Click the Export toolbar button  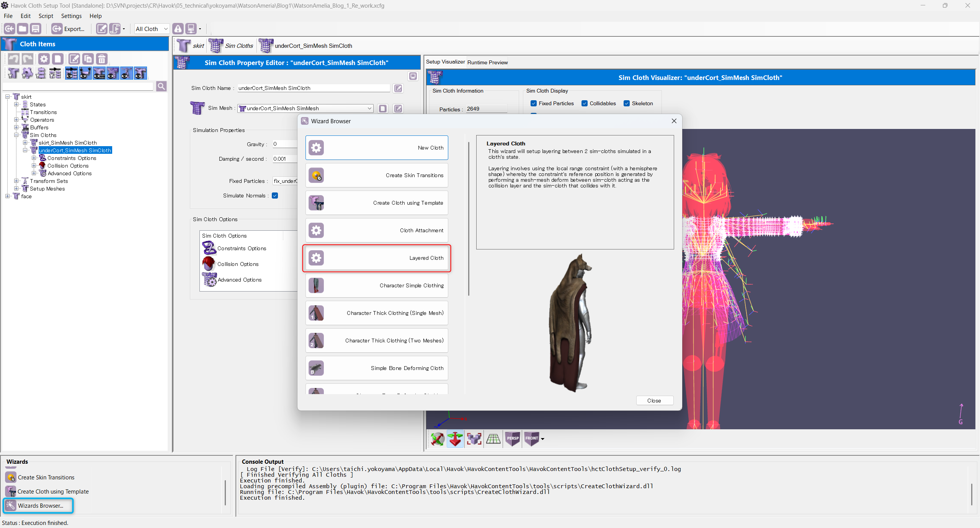pyautogui.click(x=69, y=29)
